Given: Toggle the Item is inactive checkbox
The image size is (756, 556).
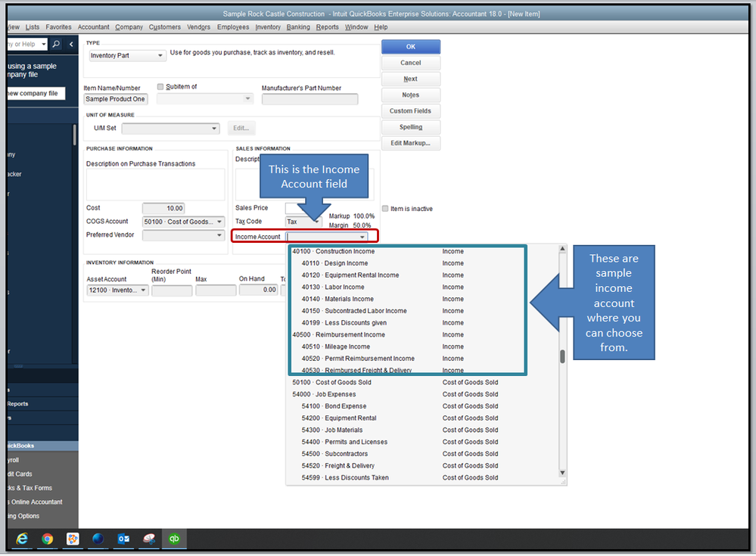Looking at the screenshot, I should (x=385, y=209).
